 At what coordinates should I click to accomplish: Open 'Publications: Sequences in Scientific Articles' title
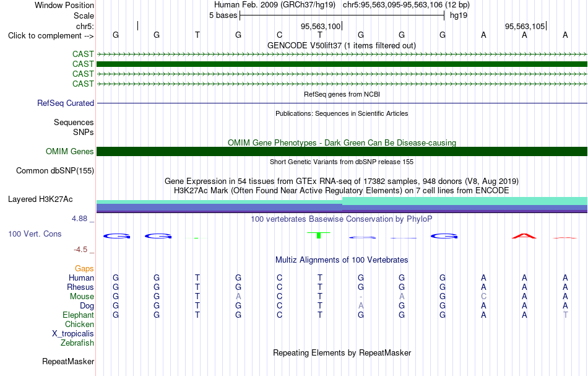pos(342,113)
